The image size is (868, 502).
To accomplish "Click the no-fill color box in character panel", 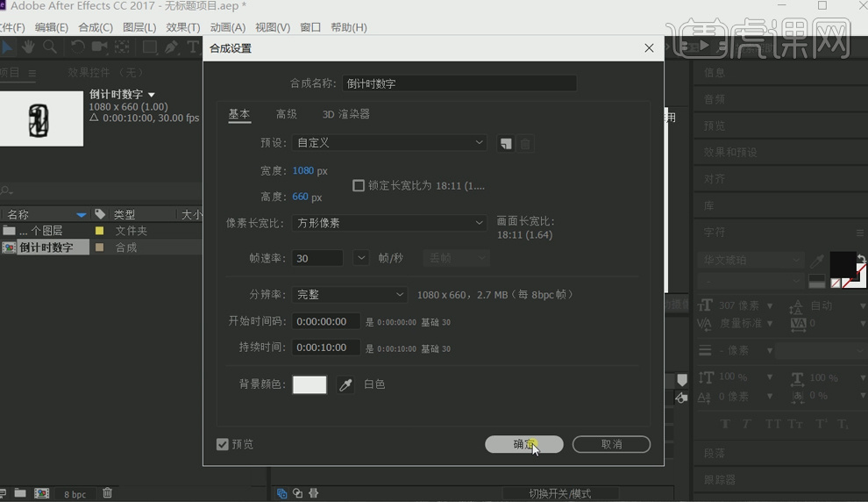I will coord(836,283).
